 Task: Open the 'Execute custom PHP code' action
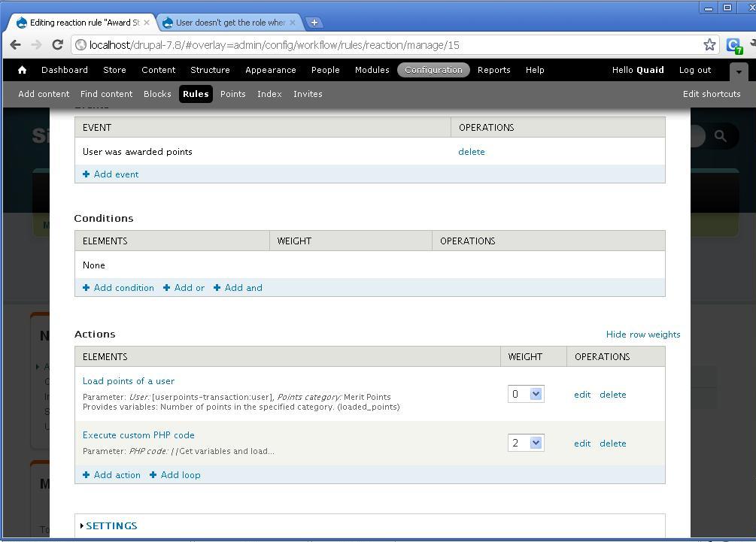click(138, 435)
